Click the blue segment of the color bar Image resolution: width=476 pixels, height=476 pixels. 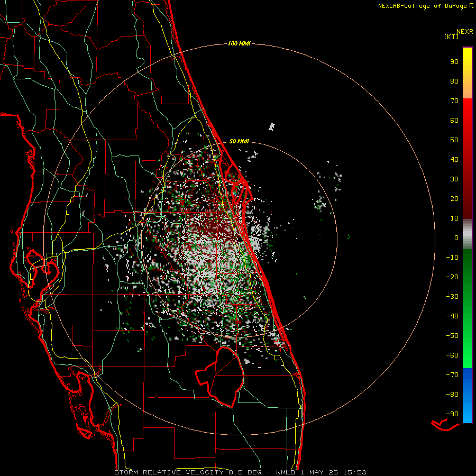[x=467, y=395]
